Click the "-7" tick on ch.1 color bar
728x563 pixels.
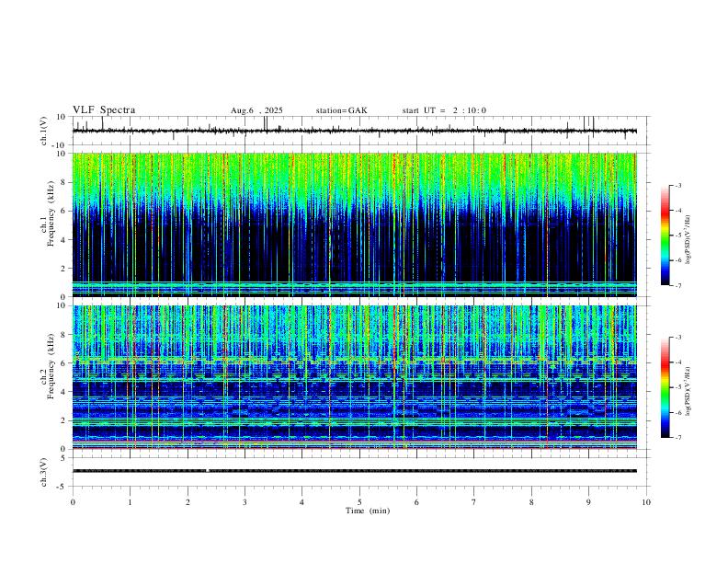pyautogui.click(x=677, y=286)
